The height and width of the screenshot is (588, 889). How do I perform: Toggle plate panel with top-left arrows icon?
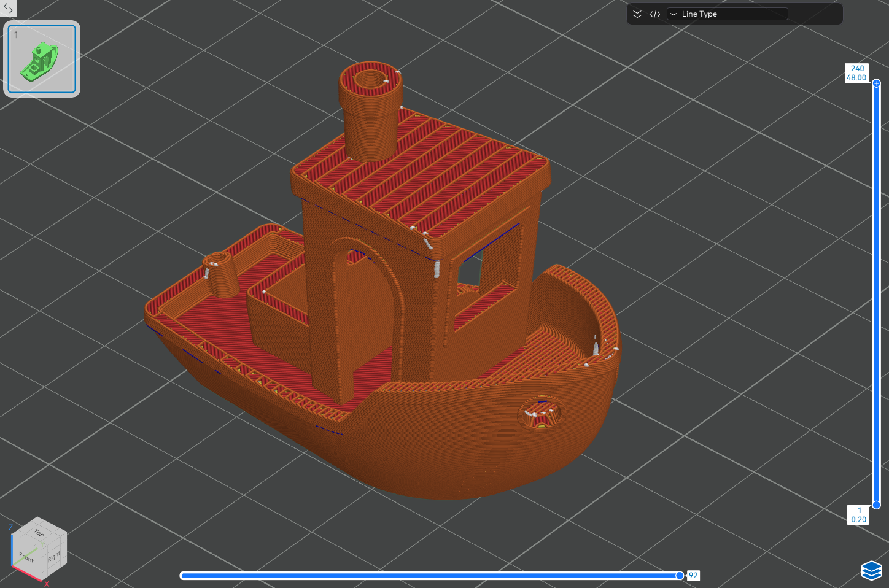click(8, 9)
